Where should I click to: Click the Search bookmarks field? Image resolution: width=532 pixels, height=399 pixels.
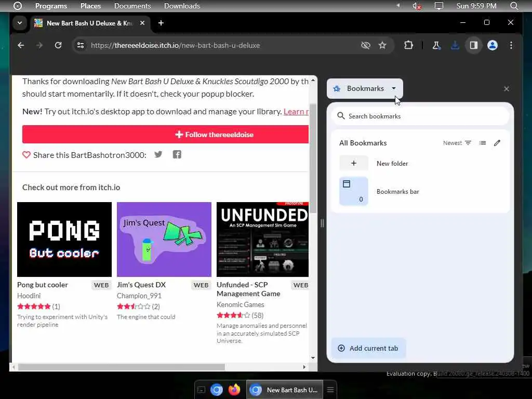point(420,116)
